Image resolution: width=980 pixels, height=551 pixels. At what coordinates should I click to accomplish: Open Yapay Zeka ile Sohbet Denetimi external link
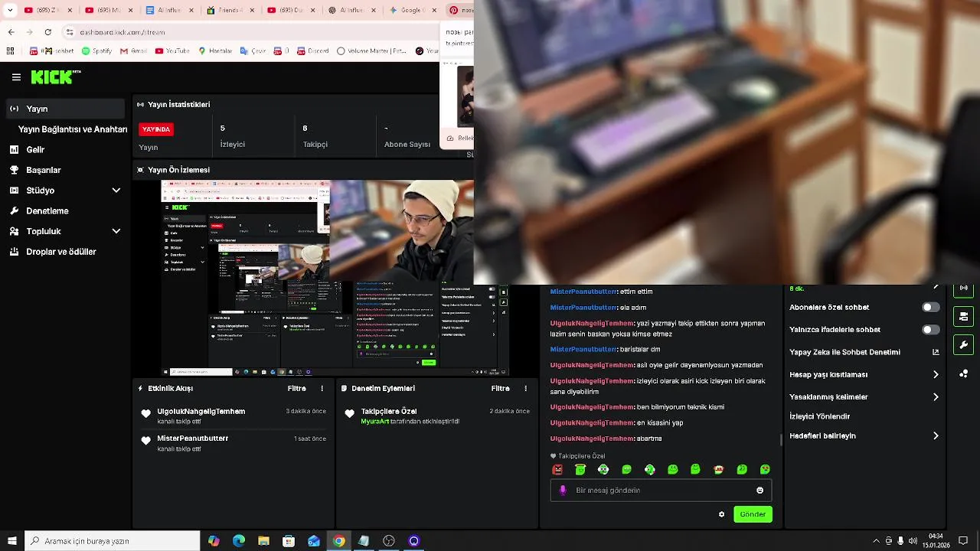[x=936, y=352]
